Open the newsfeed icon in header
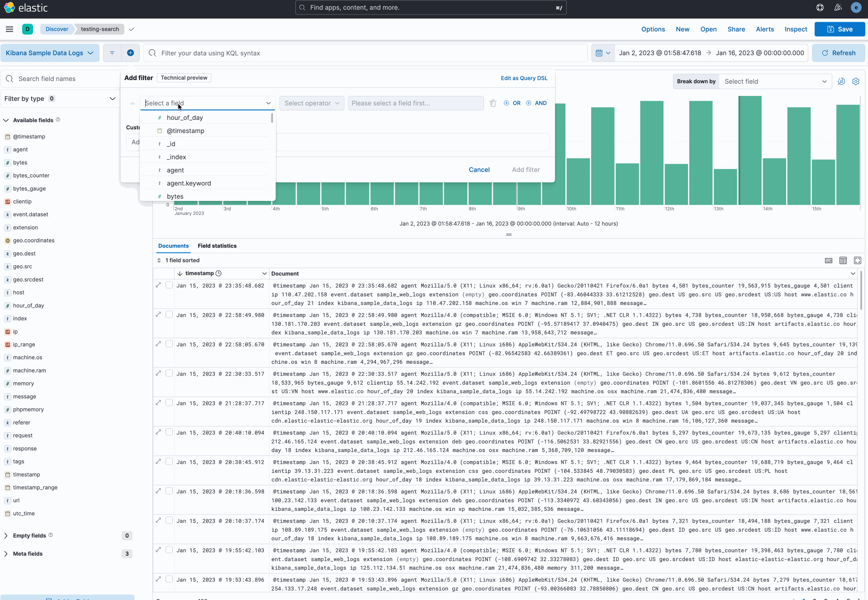 click(x=838, y=8)
